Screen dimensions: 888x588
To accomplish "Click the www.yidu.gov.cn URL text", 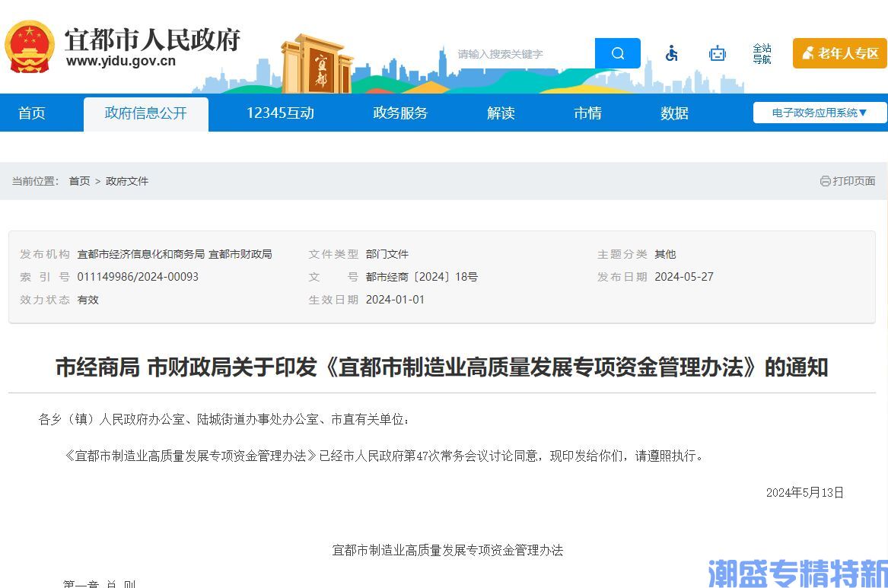I will 121,61.
